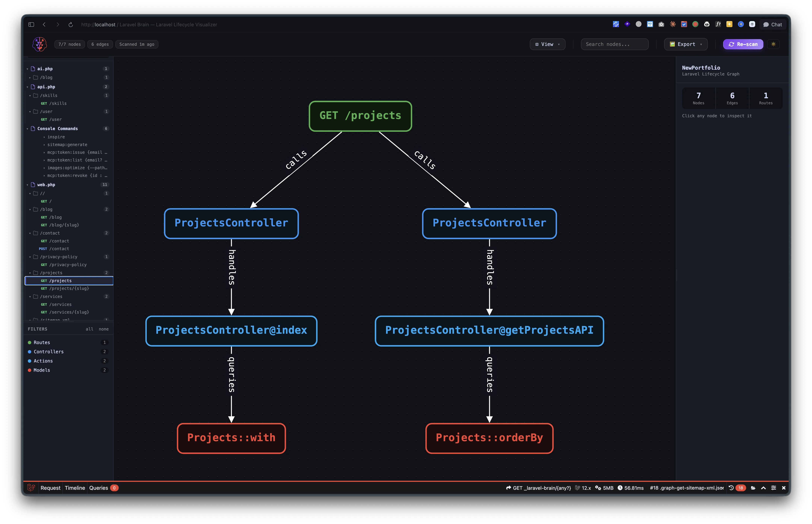Viewport: 812px width, 524px height.
Task: Close the debugbar with the X icon
Action: [784, 488]
